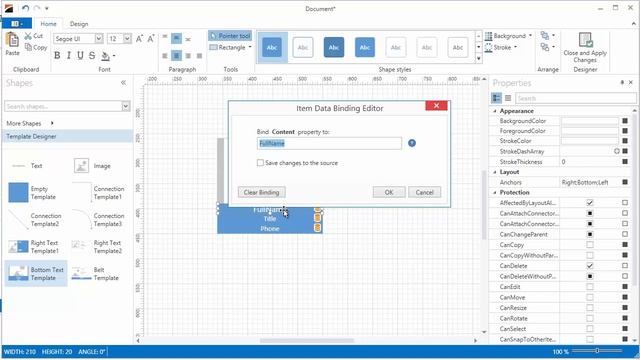
Task: Select the Image shape
Action: (x=93, y=166)
